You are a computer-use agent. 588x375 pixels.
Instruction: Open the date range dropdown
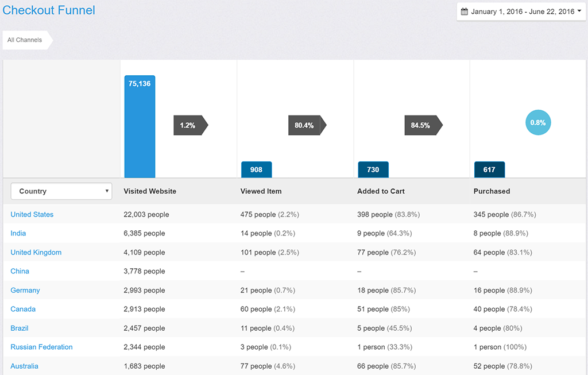click(521, 11)
